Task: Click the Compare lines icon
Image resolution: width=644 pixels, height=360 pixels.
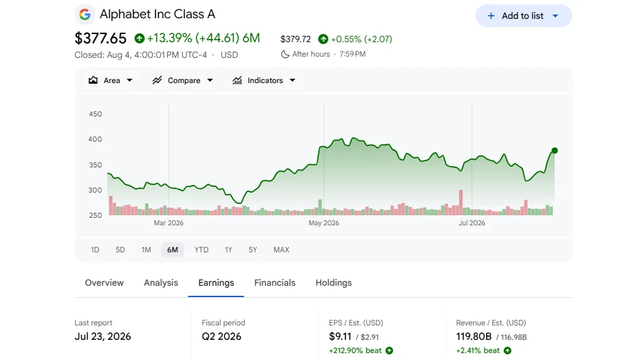Action: click(x=157, y=80)
